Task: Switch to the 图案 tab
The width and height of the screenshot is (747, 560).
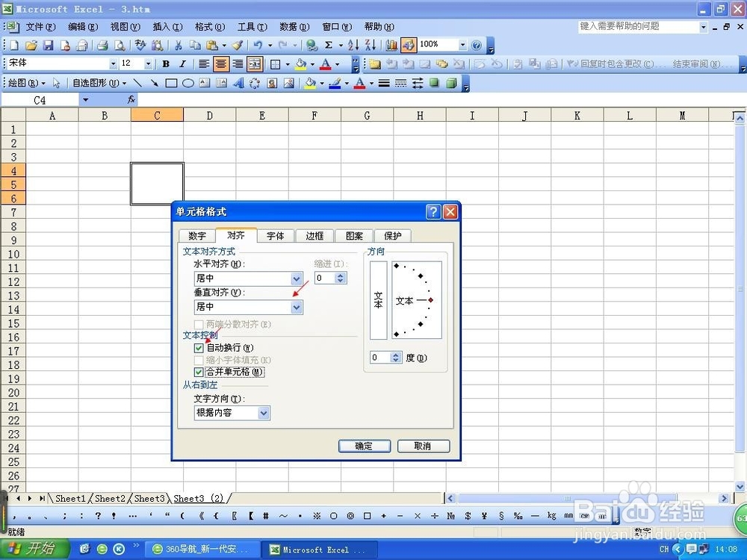Action: point(354,236)
